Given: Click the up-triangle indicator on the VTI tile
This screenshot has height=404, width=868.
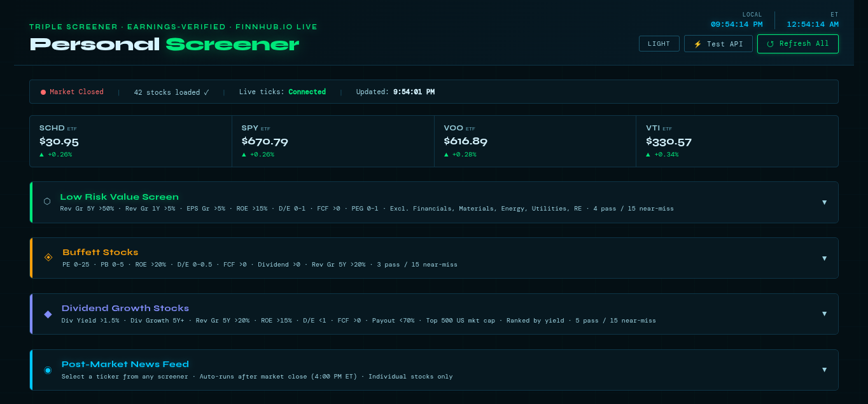Looking at the screenshot, I should pyautogui.click(x=648, y=154).
